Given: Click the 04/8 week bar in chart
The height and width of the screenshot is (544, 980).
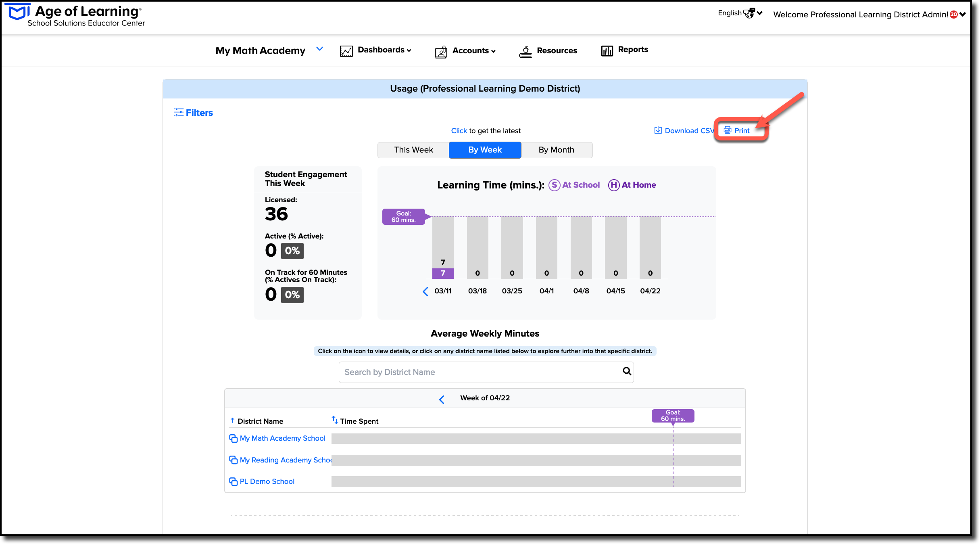Looking at the screenshot, I should click(581, 247).
